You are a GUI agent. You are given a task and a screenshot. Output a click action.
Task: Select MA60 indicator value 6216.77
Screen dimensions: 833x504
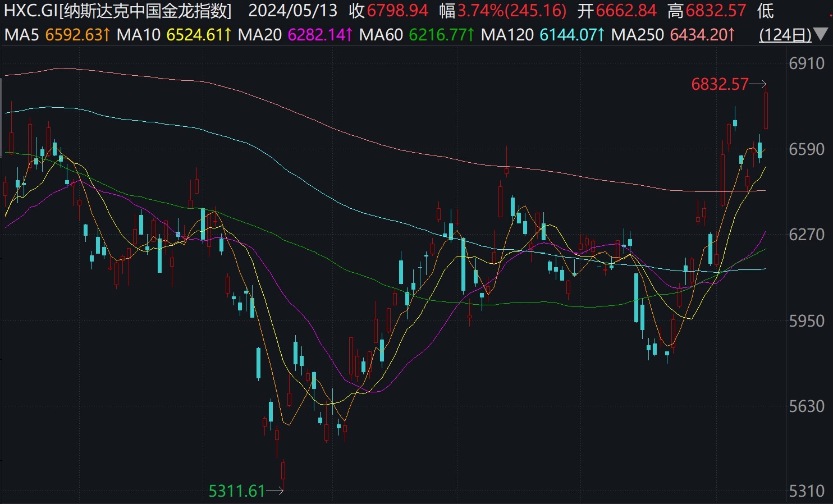point(442,35)
